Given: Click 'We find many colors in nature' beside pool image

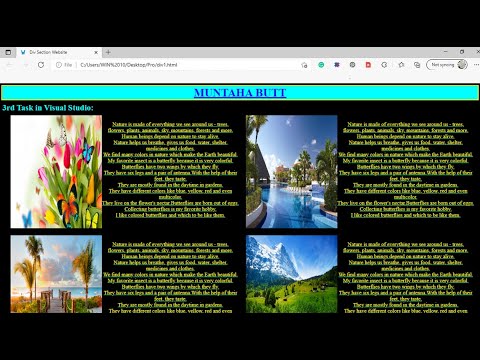Looking at the screenshot, I should [x=405, y=155].
